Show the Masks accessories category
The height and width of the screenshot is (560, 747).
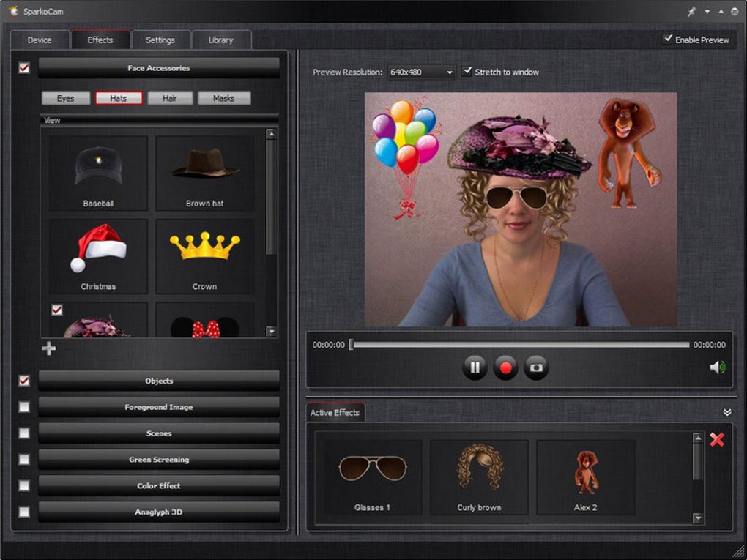pos(224,98)
